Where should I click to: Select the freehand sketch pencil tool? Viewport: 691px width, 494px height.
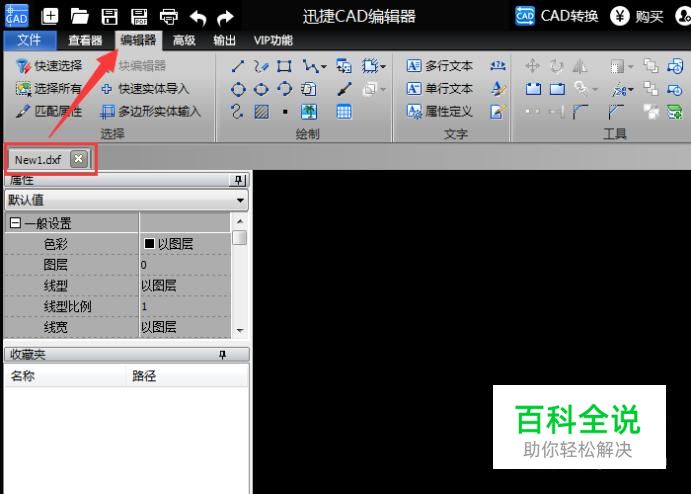click(261, 66)
